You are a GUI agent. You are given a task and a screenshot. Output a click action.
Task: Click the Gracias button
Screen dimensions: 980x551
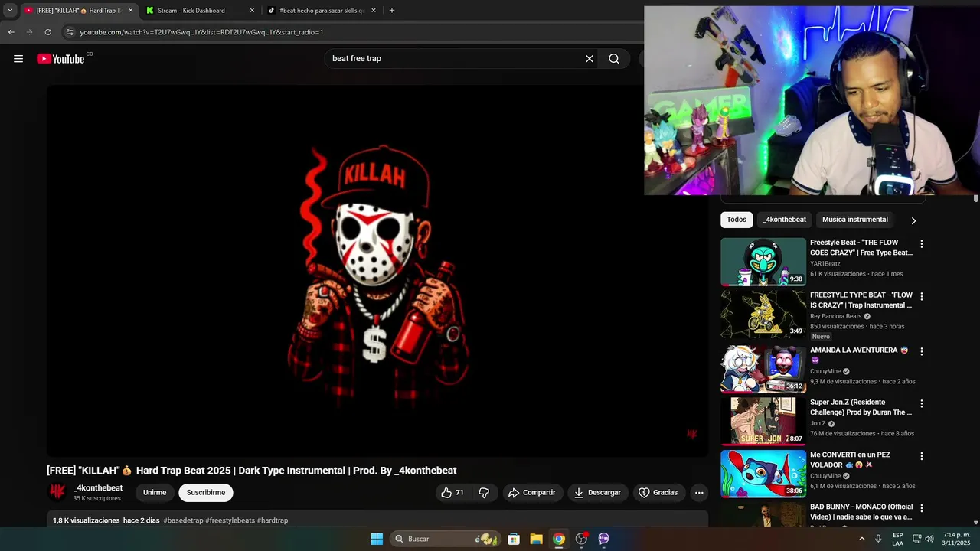[658, 493]
